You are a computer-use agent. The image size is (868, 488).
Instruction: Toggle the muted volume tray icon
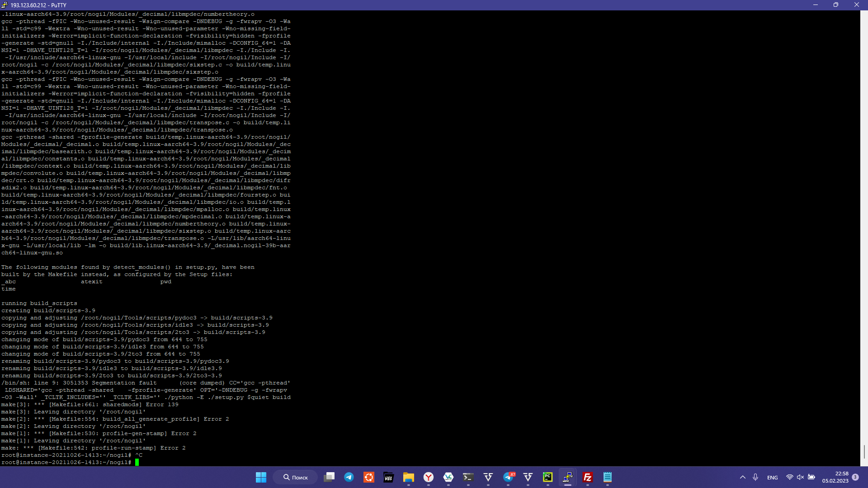pyautogui.click(x=800, y=477)
